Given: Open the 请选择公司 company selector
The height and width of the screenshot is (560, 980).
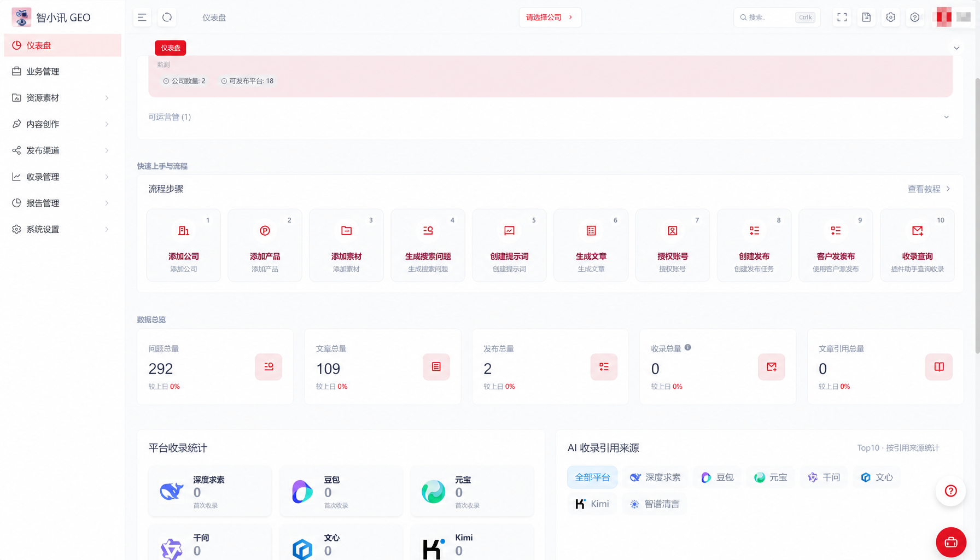Looking at the screenshot, I should pyautogui.click(x=550, y=17).
